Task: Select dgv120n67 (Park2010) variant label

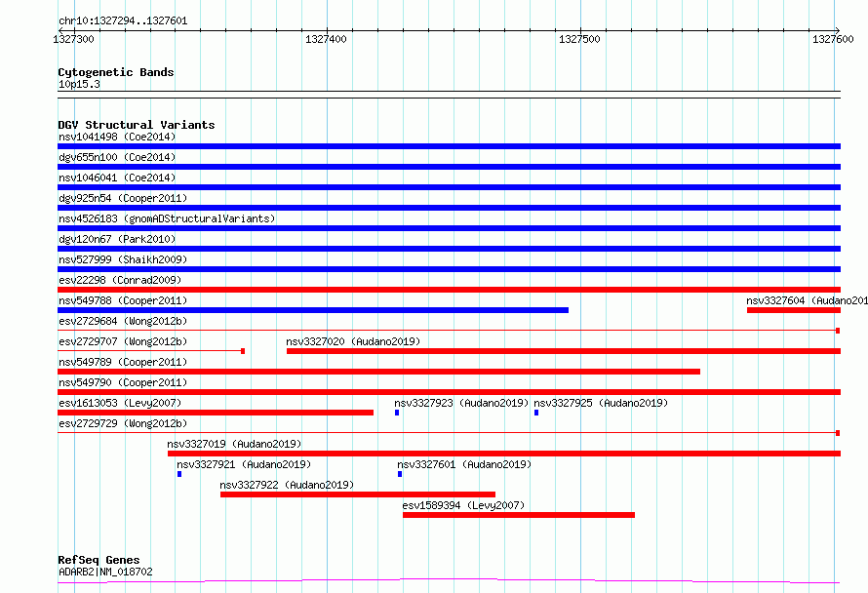Action: click(117, 239)
